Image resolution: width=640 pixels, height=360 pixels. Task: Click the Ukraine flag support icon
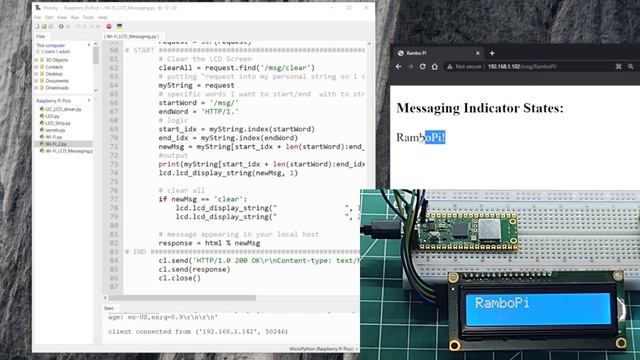tap(120, 26)
